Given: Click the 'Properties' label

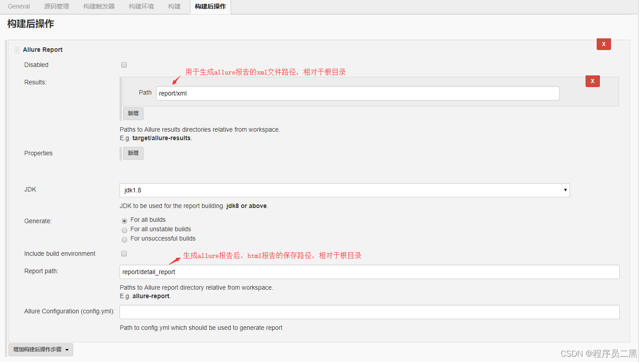Looking at the screenshot, I should pos(38,153).
